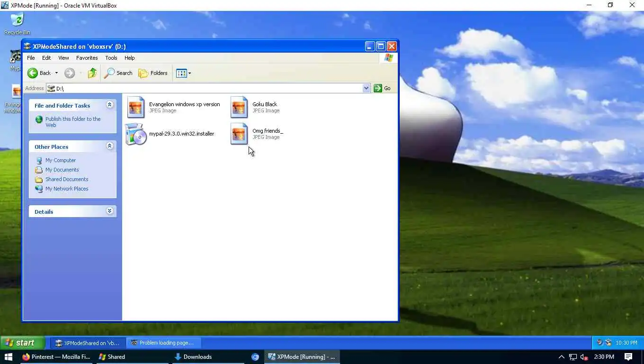Select the Omg friends_ JPEG icon

coord(239,134)
